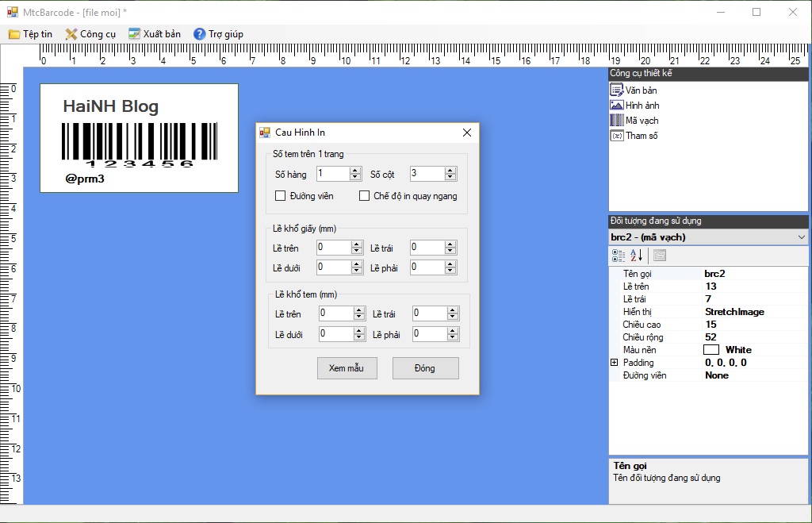Click the White Màu nền color swatch

point(710,350)
